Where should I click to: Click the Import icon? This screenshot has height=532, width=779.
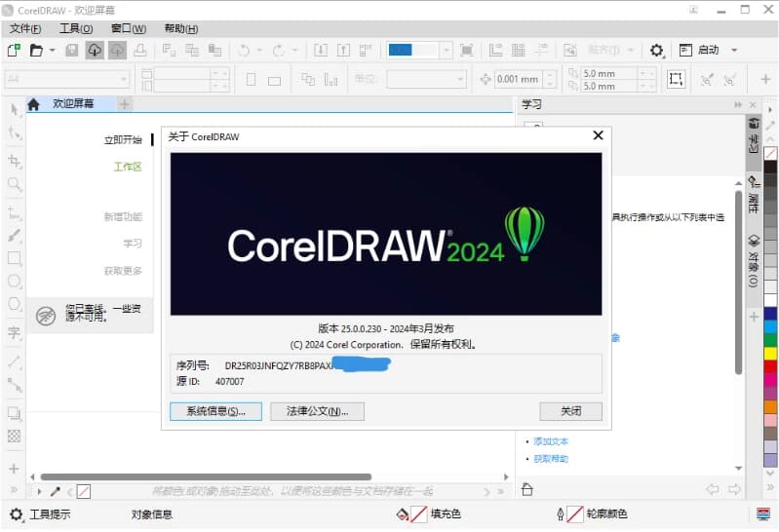(321, 50)
